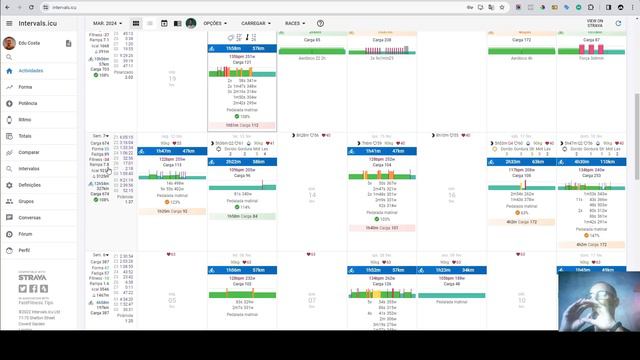Viewport: 640px width, 360px height.
Task: Open the Grupos people icon
Action: coord(9,201)
